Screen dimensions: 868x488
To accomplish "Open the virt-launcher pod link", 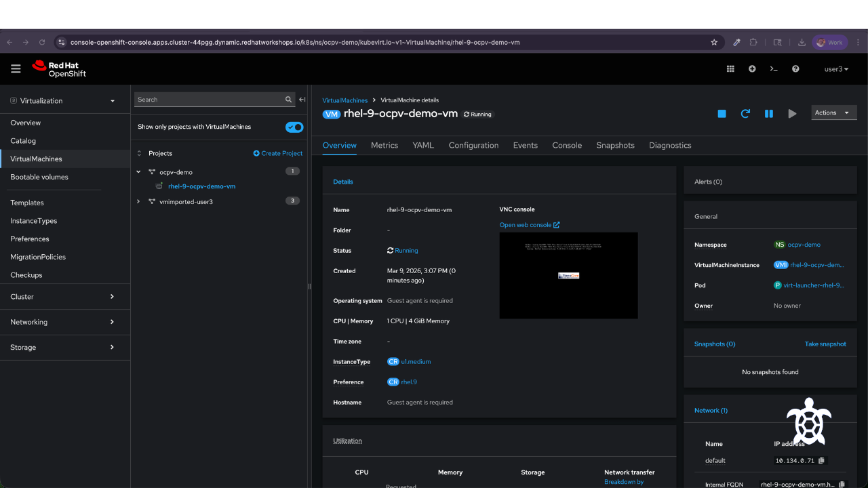I will [814, 285].
